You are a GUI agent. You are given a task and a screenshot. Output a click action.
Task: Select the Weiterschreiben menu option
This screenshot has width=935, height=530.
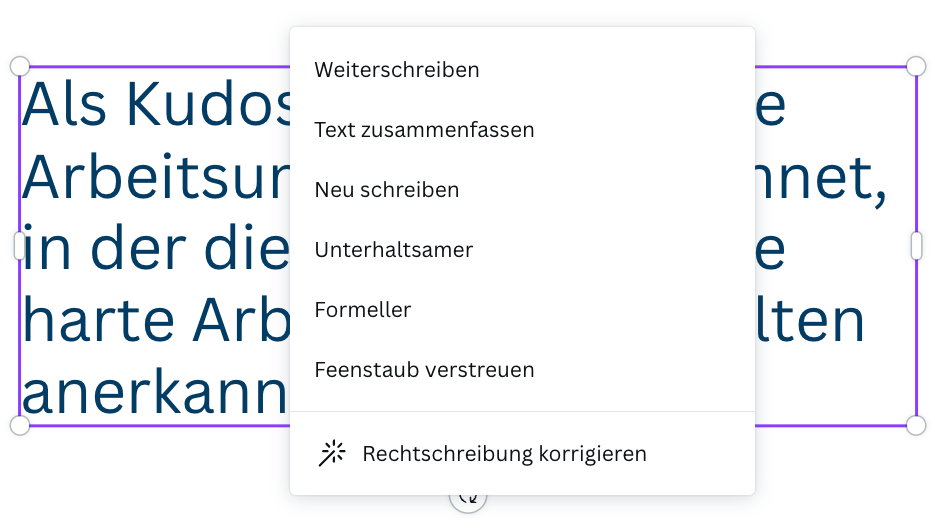[x=397, y=70]
